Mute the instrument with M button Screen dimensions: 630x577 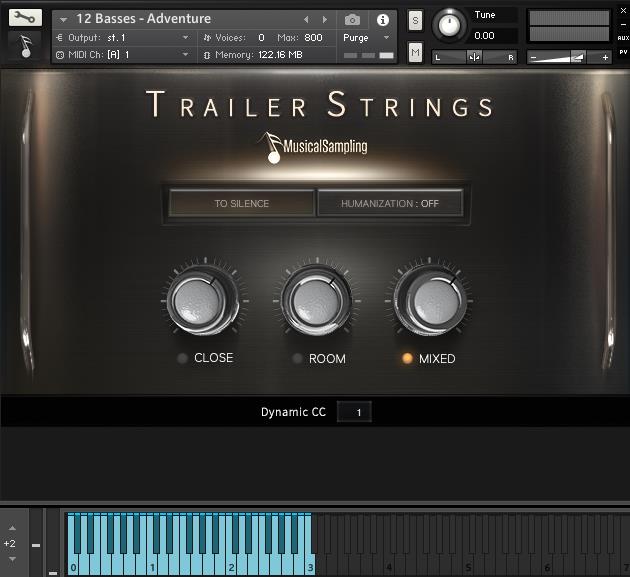[x=415, y=52]
